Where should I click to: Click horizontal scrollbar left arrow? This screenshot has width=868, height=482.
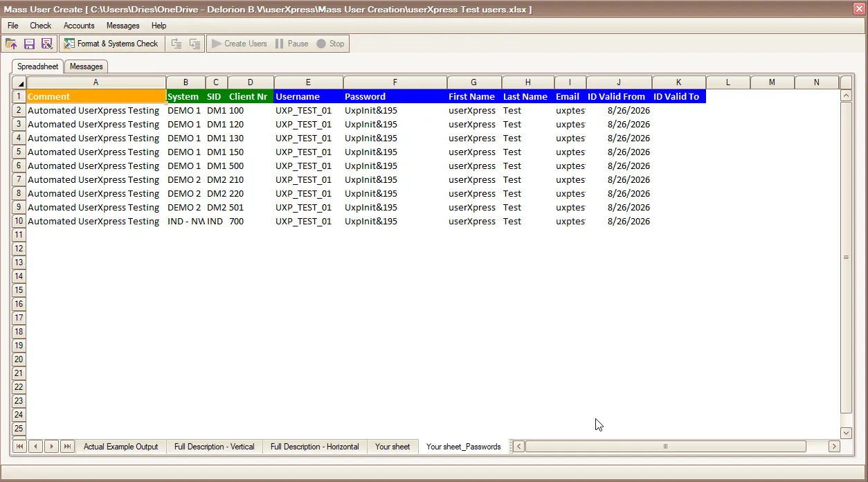click(x=519, y=447)
